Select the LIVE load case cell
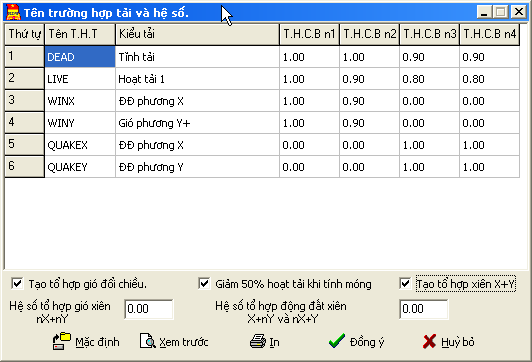 [x=80, y=79]
